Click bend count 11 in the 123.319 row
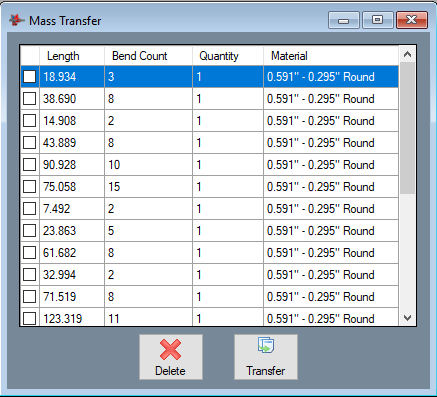437x397 pixels. point(148,317)
